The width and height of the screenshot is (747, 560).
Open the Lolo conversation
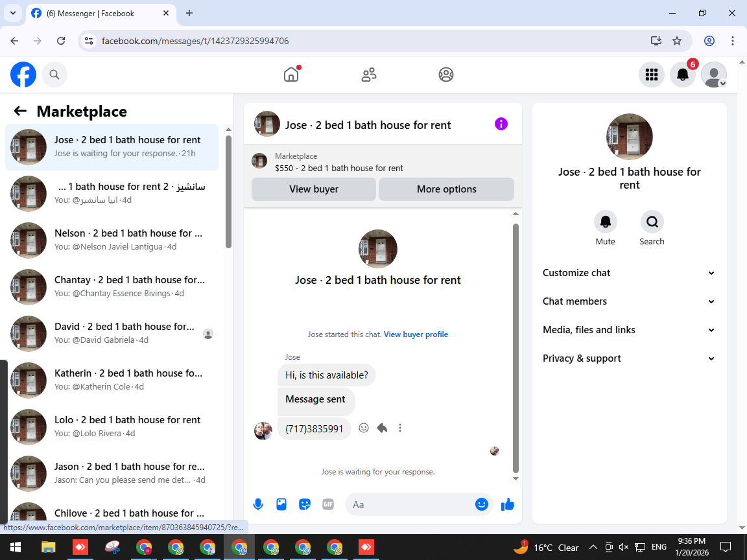pyautogui.click(x=112, y=426)
